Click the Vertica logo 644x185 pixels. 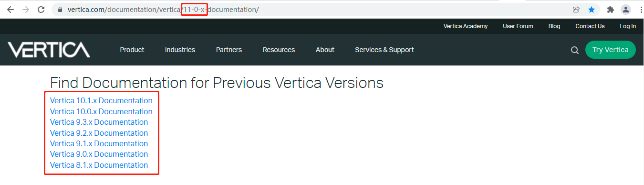(49, 50)
